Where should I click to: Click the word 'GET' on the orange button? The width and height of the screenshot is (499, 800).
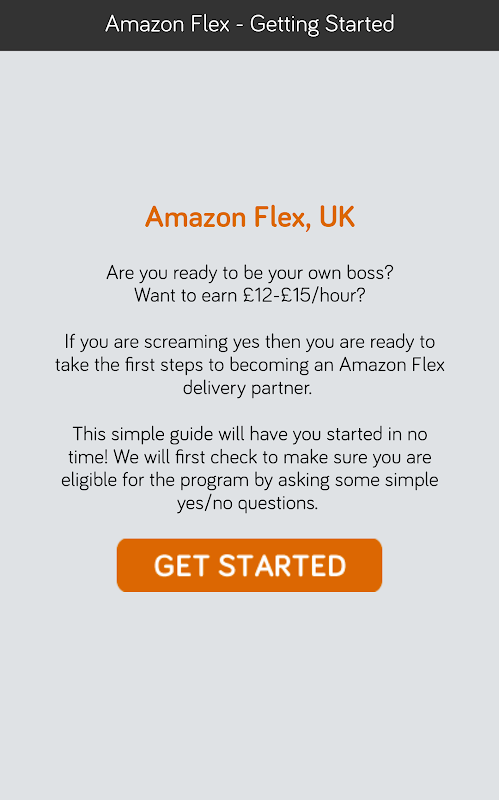point(181,566)
